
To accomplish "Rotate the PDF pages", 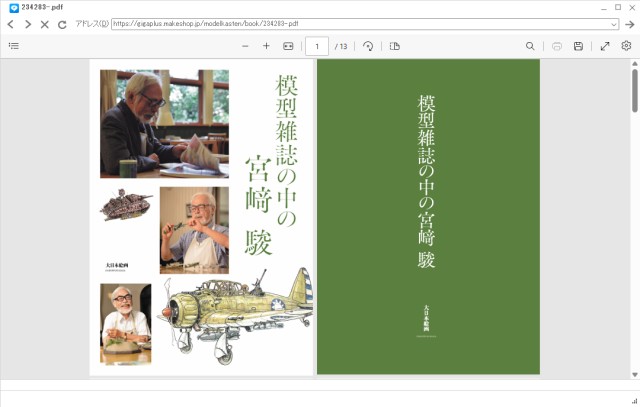I will tap(368, 46).
